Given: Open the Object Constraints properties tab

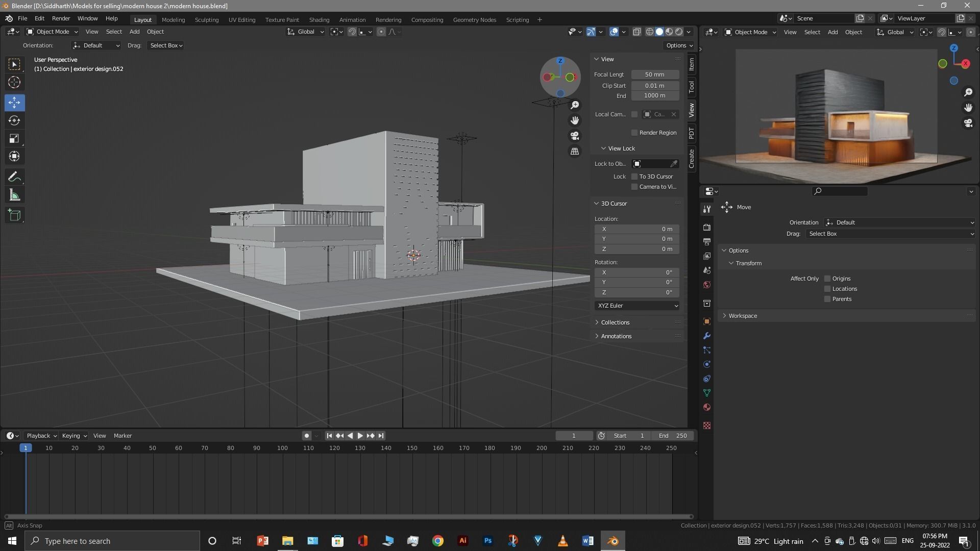Looking at the screenshot, I should click(x=707, y=379).
